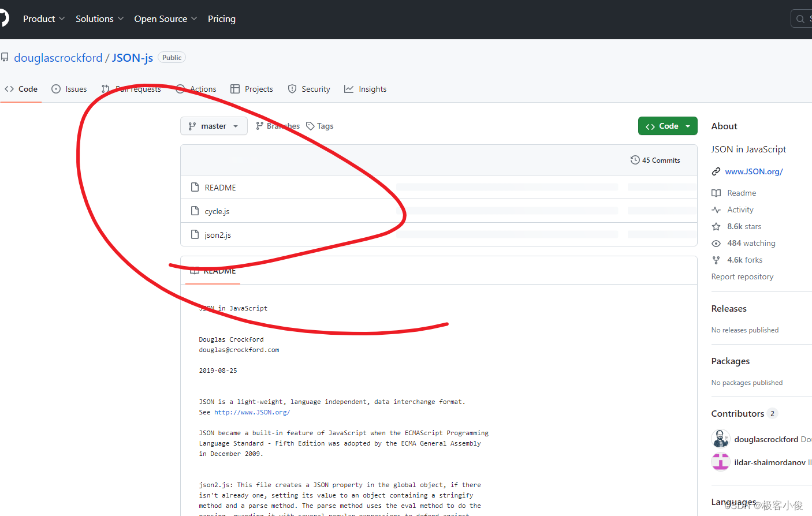
Task: Click the Projects table icon
Action: (x=235, y=89)
